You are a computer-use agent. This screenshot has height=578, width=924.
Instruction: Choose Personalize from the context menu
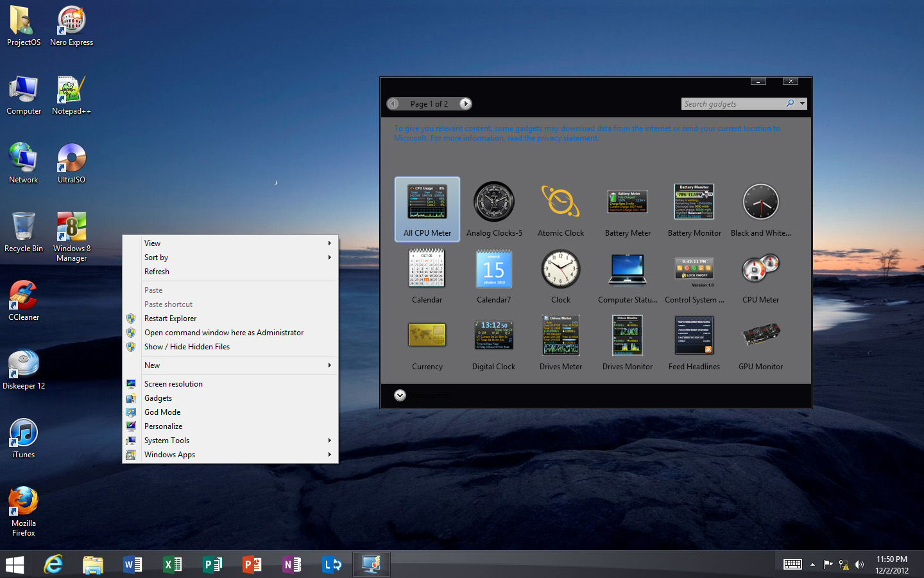click(x=162, y=426)
